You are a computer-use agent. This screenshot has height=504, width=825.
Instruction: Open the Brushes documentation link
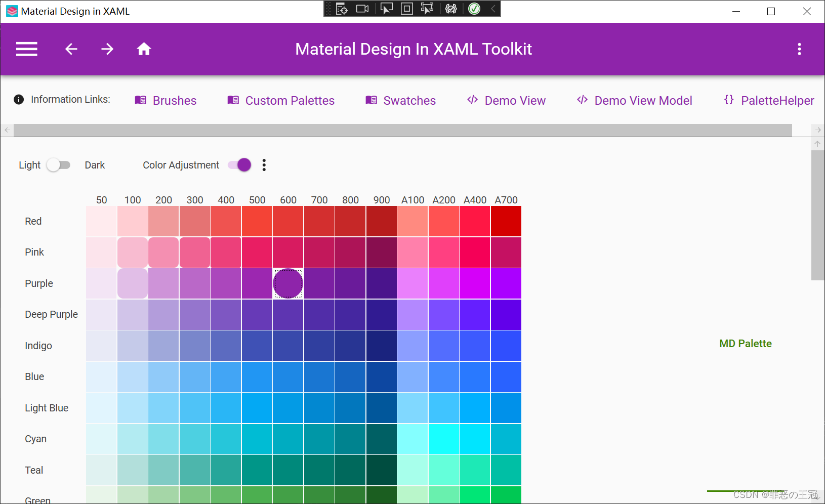(x=166, y=100)
